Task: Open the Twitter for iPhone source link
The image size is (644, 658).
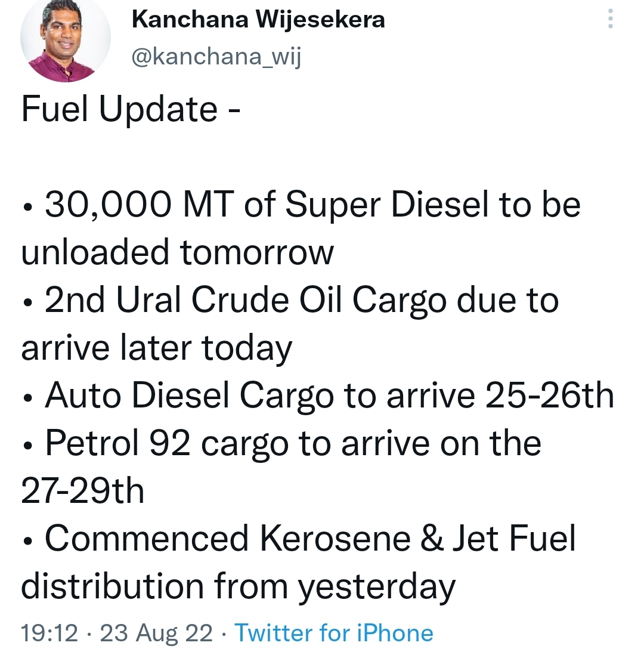Action: coord(333,633)
